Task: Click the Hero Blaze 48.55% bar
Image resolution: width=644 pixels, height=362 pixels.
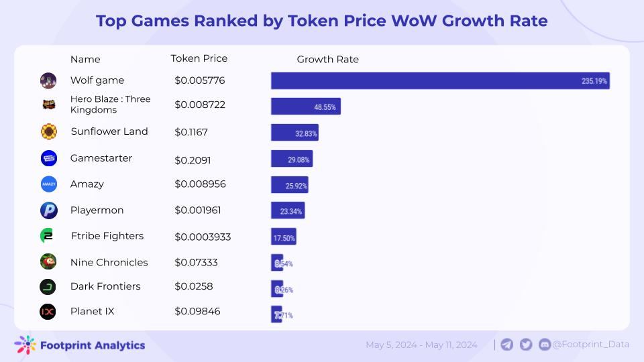Action: tap(306, 107)
